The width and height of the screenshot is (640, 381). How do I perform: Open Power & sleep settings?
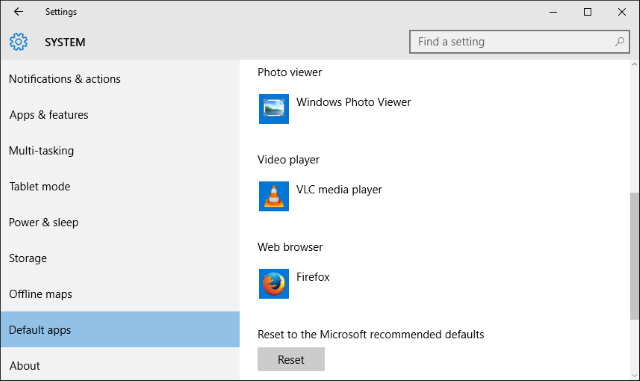[x=120, y=223]
